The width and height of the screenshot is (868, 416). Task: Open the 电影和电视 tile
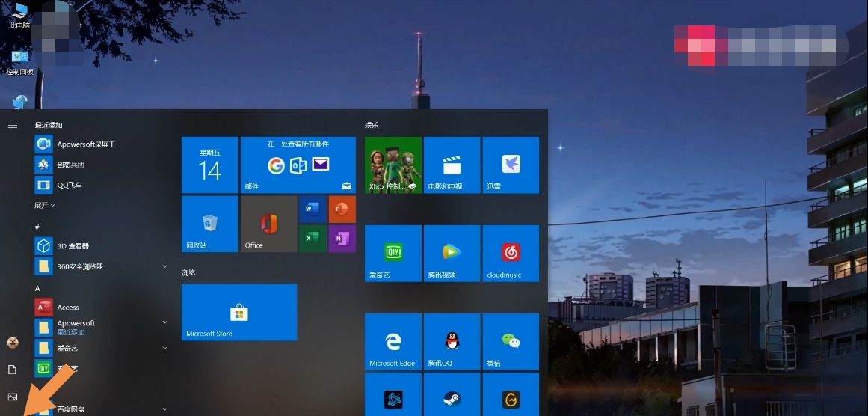coord(452,165)
